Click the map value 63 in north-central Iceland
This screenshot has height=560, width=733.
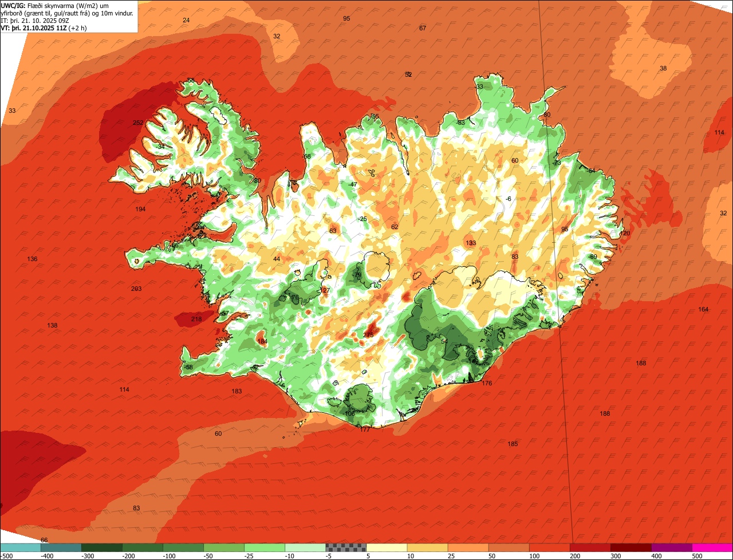coord(333,231)
